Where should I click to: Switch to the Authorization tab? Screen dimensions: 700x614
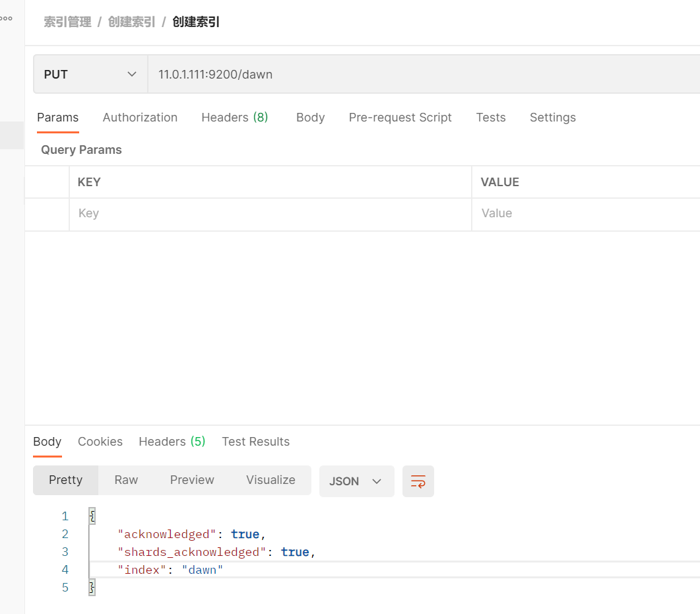click(140, 118)
